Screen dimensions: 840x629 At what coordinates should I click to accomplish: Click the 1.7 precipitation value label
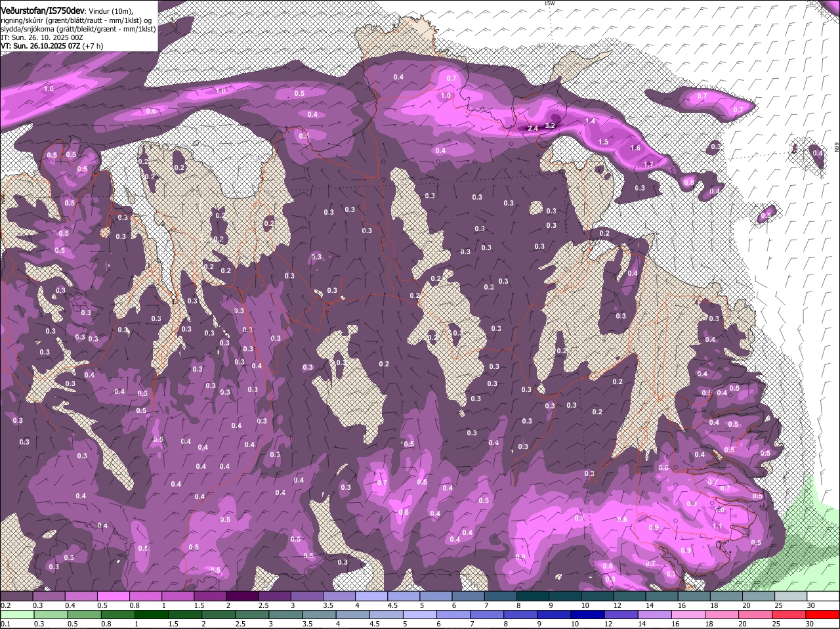[649, 164]
